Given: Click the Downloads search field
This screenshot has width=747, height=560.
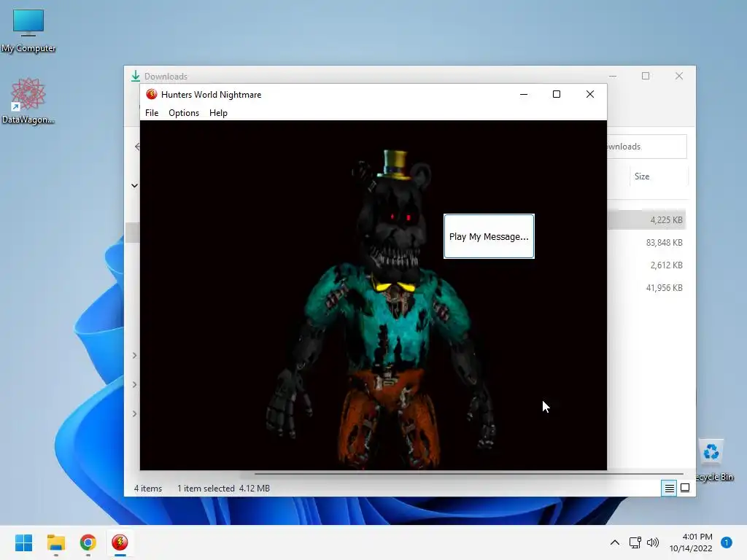Looking at the screenshot, I should 646,147.
